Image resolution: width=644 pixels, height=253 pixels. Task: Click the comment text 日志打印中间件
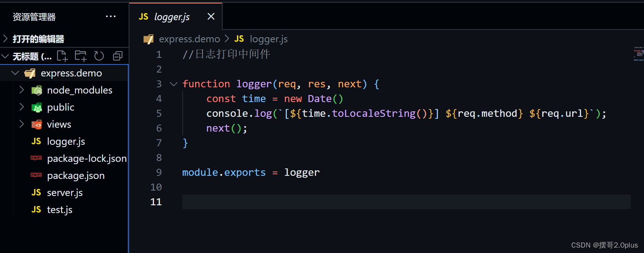[x=232, y=54]
